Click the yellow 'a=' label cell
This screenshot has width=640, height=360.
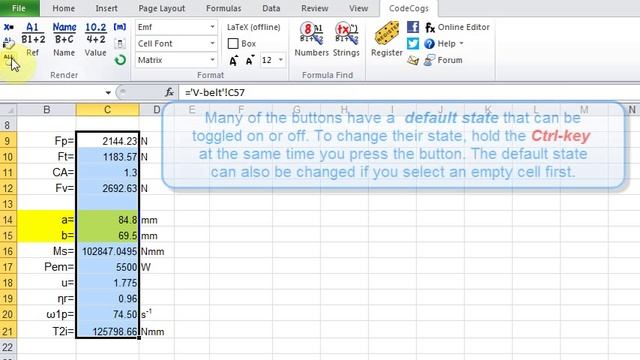click(x=47, y=220)
